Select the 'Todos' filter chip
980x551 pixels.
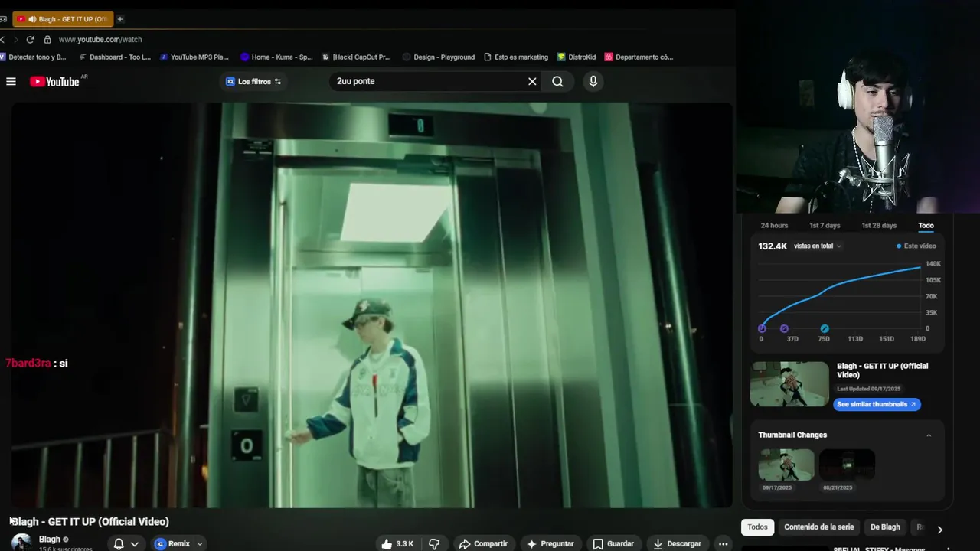758,527
